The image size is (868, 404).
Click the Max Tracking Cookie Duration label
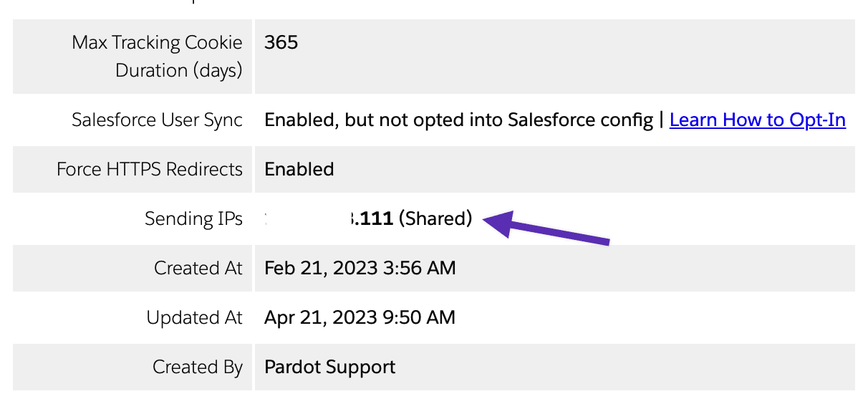[x=158, y=57]
